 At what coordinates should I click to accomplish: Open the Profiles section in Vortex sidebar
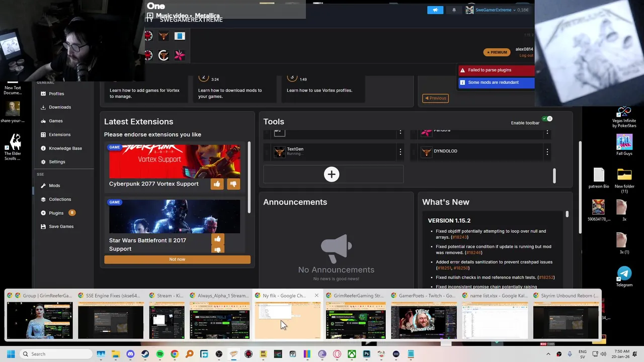tap(56, 94)
